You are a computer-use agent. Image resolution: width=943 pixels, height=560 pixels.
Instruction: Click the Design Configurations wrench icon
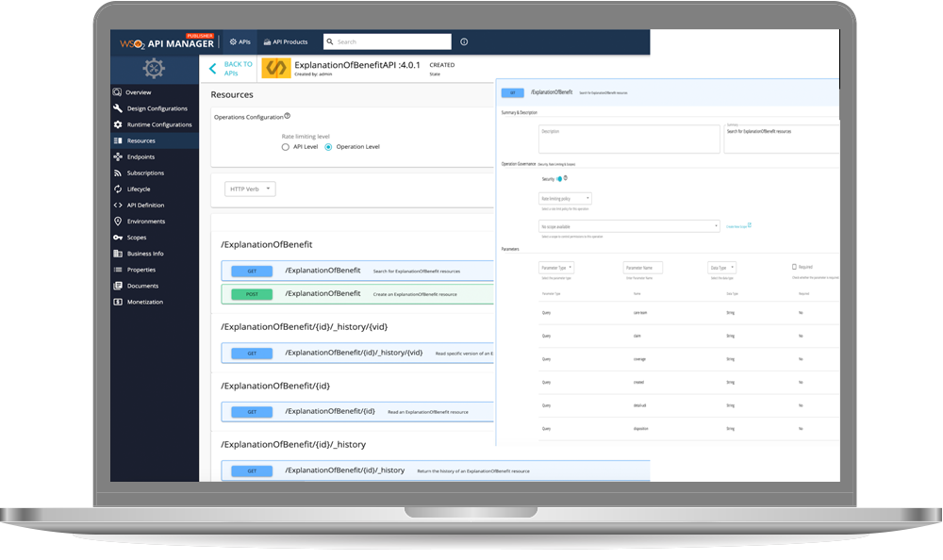pos(118,108)
